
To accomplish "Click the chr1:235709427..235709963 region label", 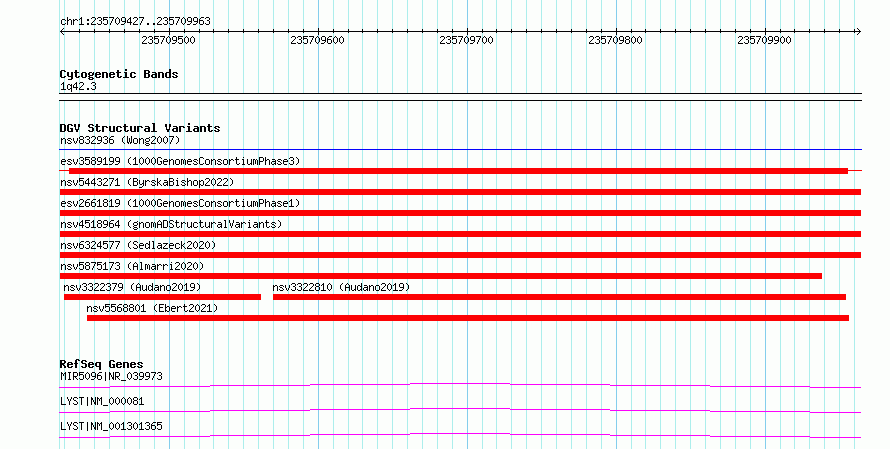I will 135,21.
